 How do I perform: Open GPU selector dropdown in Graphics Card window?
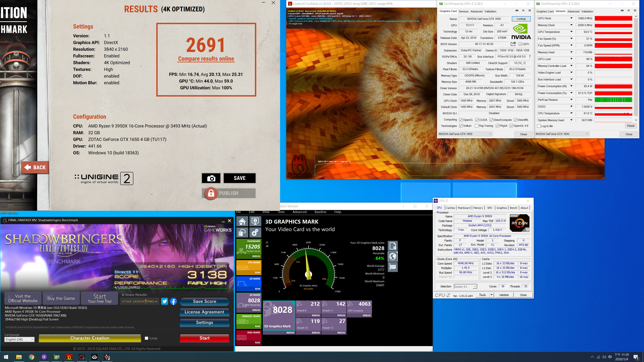[x=465, y=134]
